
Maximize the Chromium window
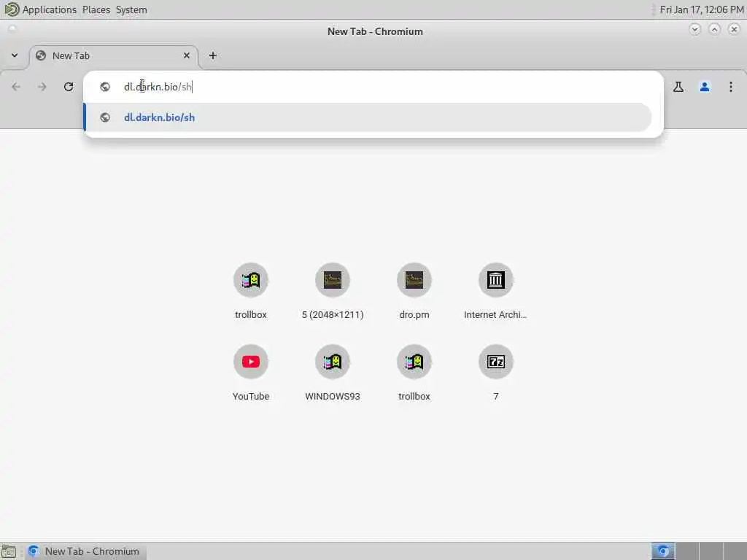[x=714, y=29]
